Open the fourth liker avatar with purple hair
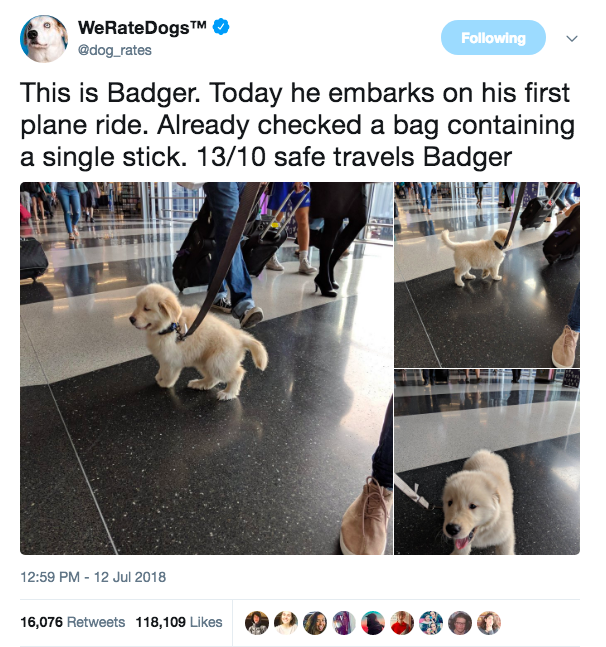This screenshot has width=606, height=647. click(344, 623)
